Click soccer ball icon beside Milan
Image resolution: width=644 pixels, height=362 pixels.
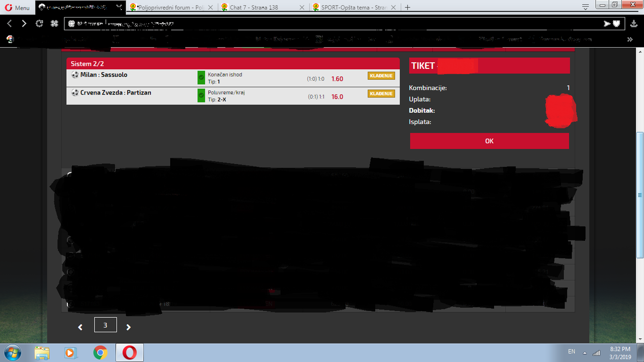pyautogui.click(x=75, y=75)
